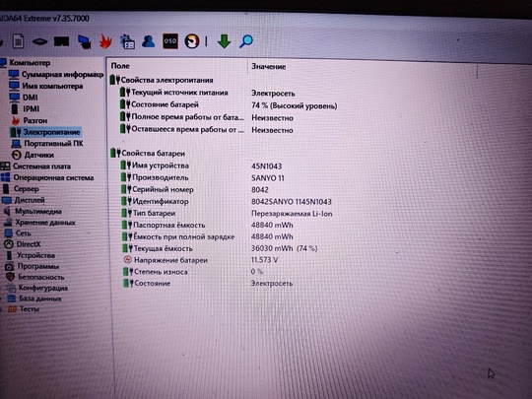This screenshot has width=532, height=399.
Task: Click the 8042SANYO 1145N1043 identifier value
Action: [291, 202]
